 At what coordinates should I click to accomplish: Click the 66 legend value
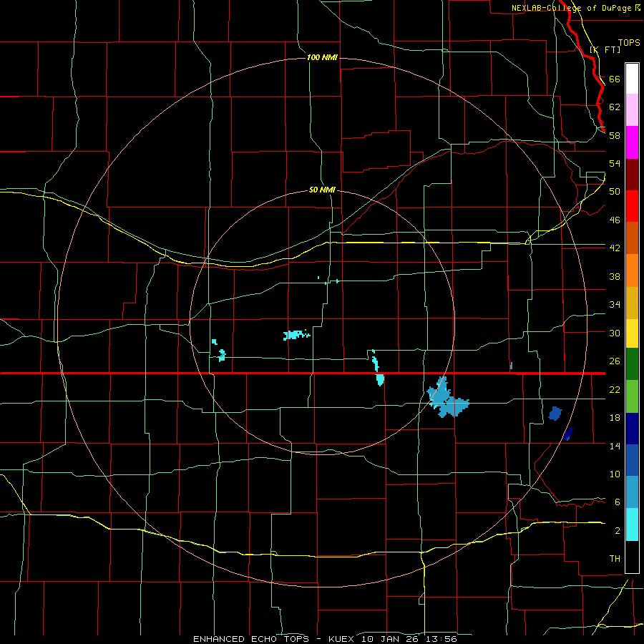click(x=615, y=79)
